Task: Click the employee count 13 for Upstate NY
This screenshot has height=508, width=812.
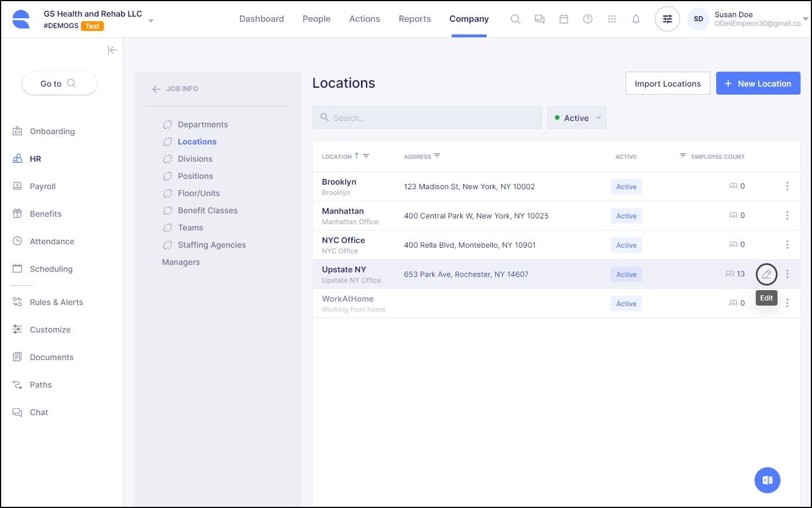Action: [x=741, y=274]
